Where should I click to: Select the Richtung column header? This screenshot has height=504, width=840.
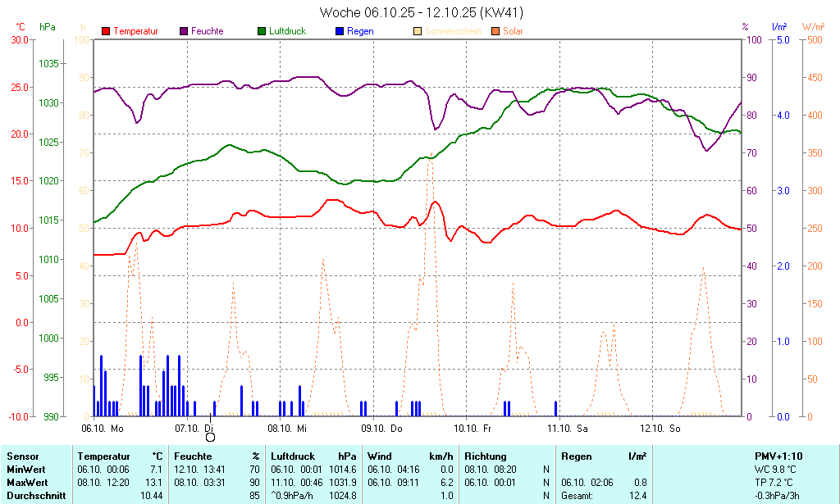pos(486,456)
